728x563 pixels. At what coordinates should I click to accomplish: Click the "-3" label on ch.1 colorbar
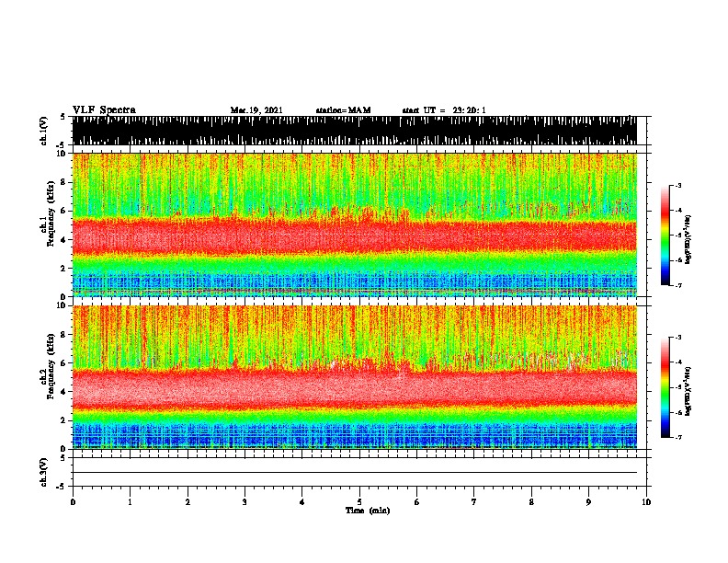[x=677, y=186]
